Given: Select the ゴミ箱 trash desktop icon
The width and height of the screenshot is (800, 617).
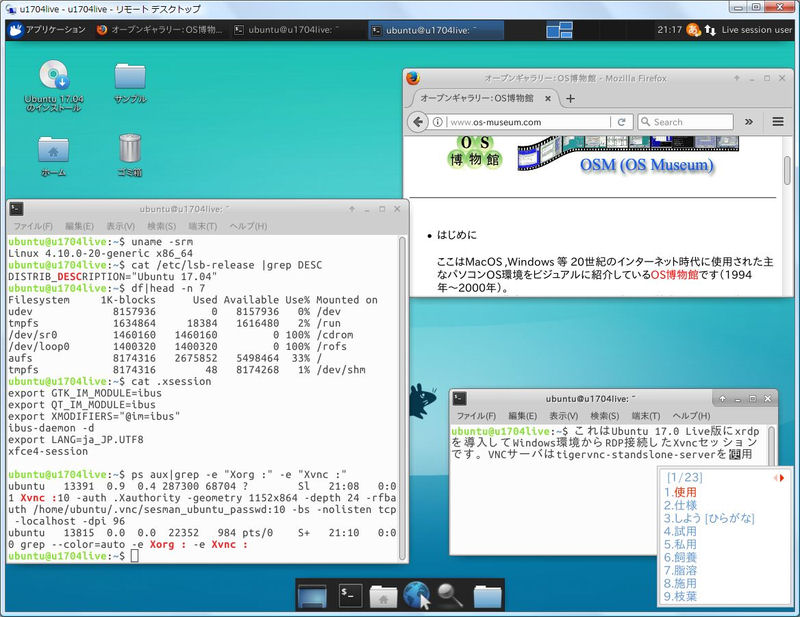Looking at the screenshot, I should 130,155.
